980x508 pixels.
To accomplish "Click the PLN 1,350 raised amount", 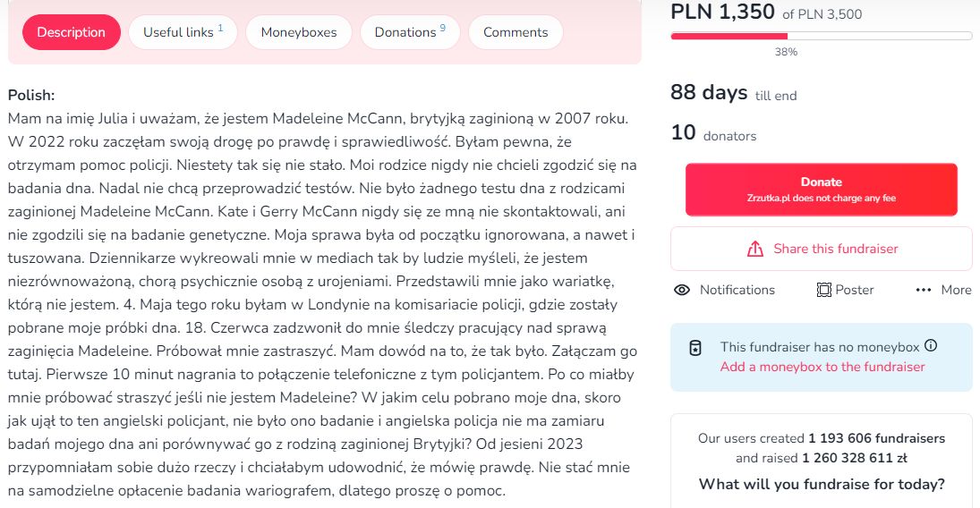I will click(721, 13).
